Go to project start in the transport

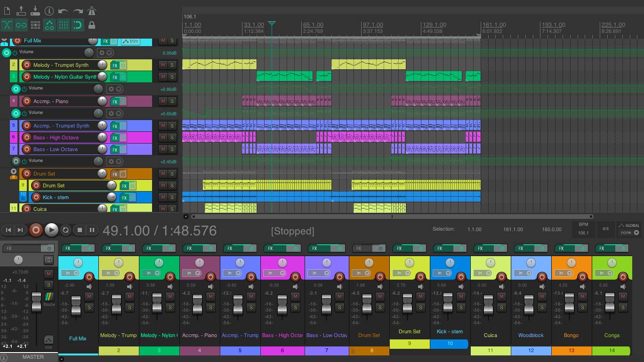[x=8, y=230]
